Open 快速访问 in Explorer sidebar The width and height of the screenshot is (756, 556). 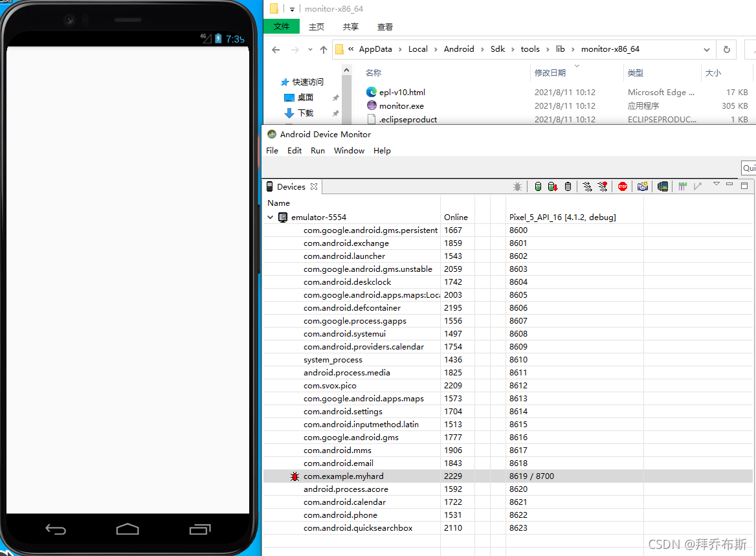coord(307,82)
